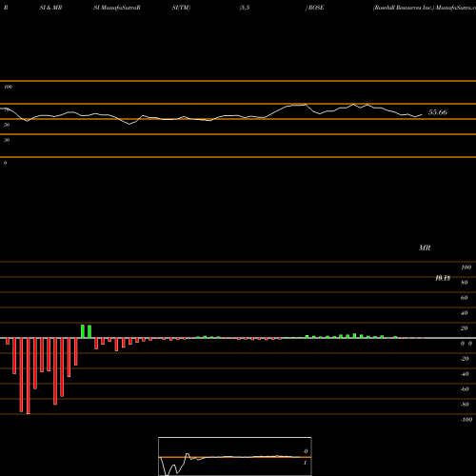Click the RSI value 55.66 label

click(438, 112)
